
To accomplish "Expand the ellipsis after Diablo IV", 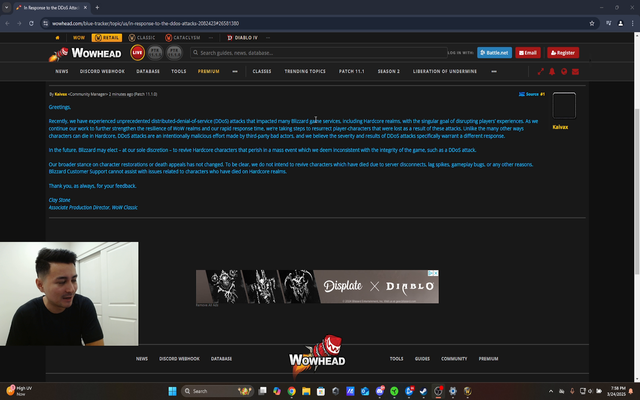I will coord(268,38).
